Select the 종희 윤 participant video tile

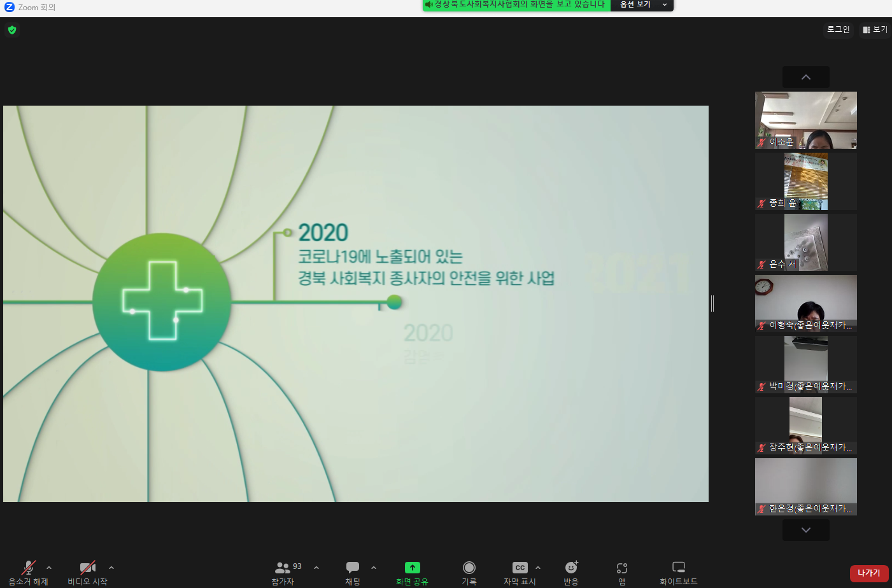(806, 181)
